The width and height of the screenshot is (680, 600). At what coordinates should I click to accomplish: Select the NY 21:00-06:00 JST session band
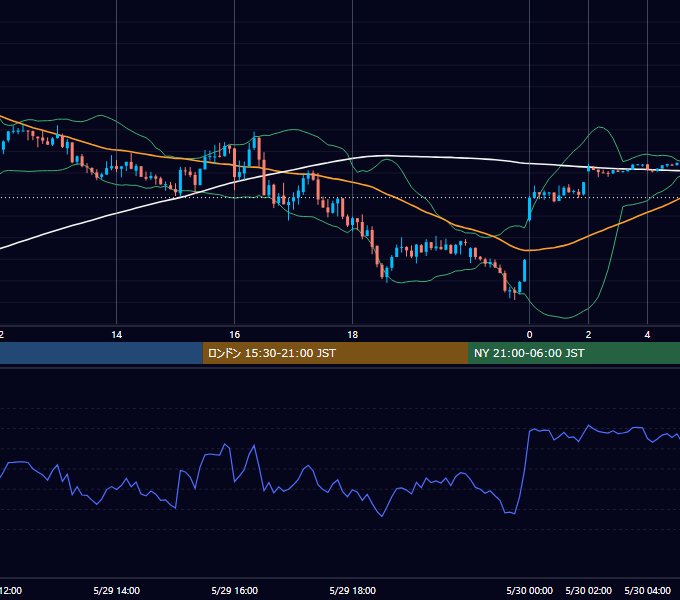tap(574, 353)
